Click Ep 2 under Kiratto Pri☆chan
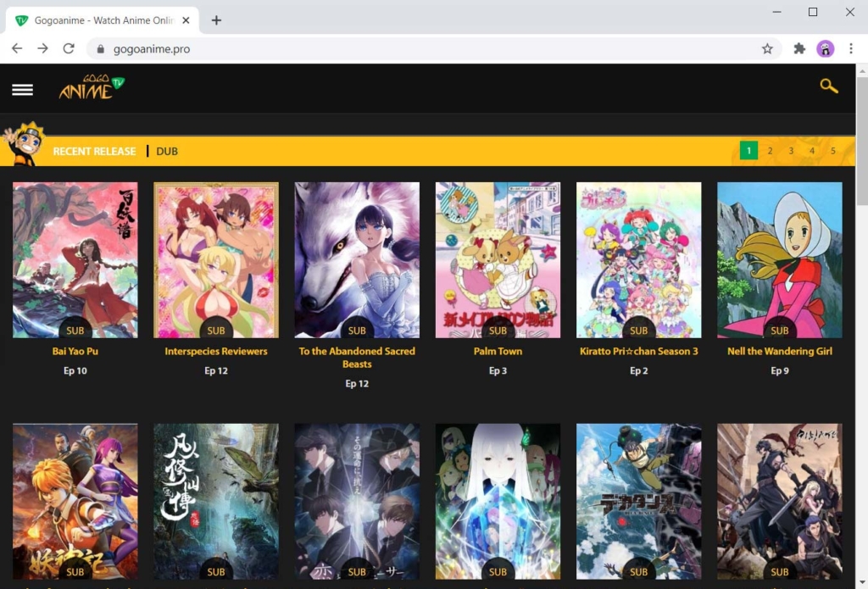This screenshot has width=868, height=589. pyautogui.click(x=639, y=370)
